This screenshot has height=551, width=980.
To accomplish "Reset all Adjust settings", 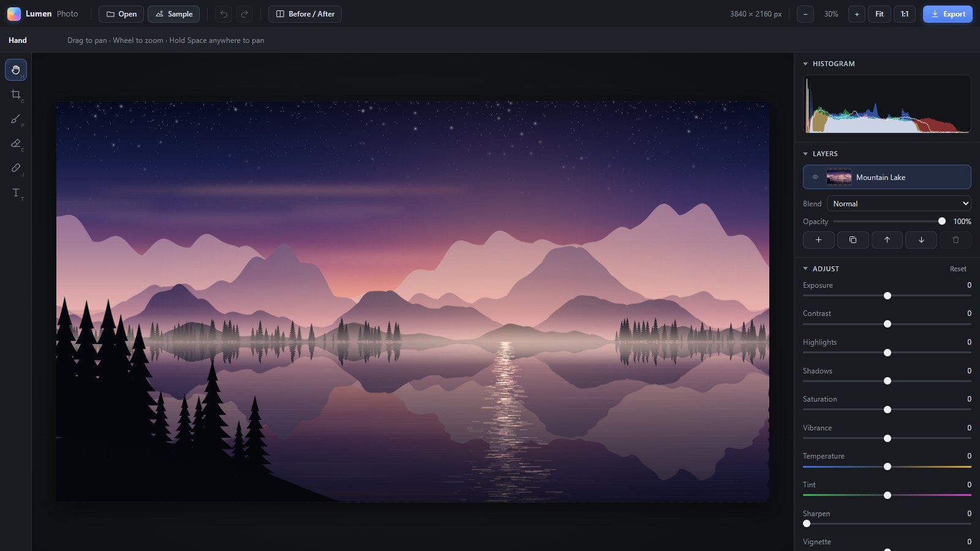I will click(x=958, y=269).
